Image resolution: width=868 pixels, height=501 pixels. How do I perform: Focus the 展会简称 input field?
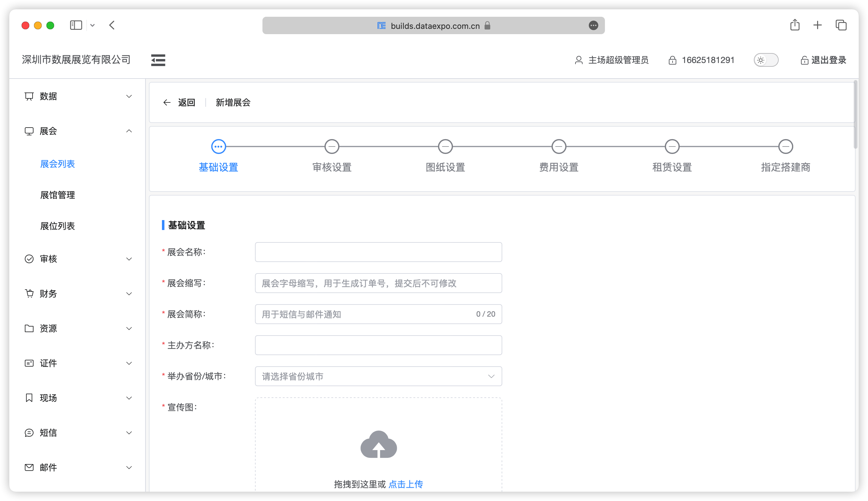click(378, 314)
